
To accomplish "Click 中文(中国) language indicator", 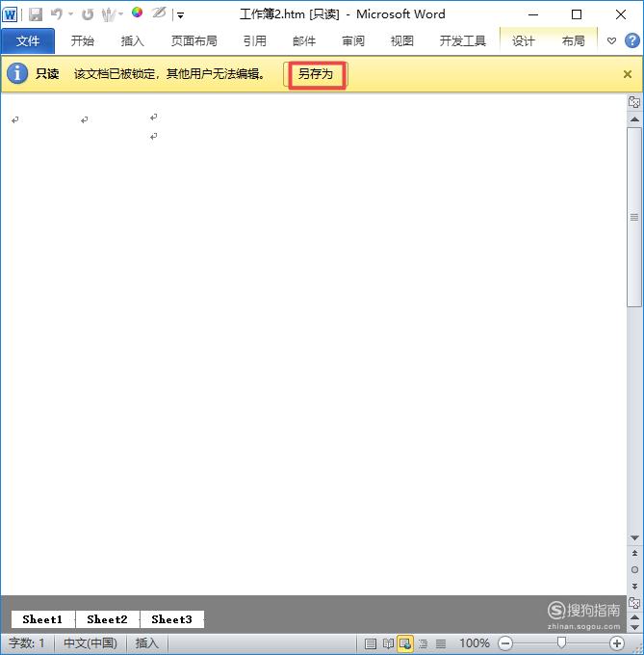I will coord(90,642).
